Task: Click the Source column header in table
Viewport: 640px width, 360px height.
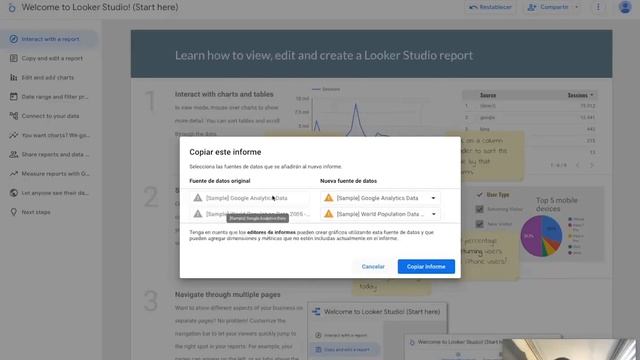Action: (488, 95)
